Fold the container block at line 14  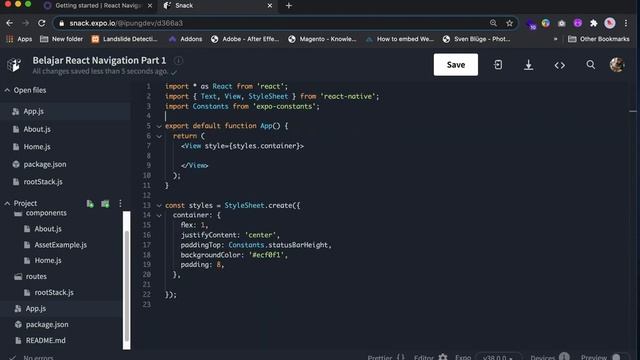click(159, 216)
